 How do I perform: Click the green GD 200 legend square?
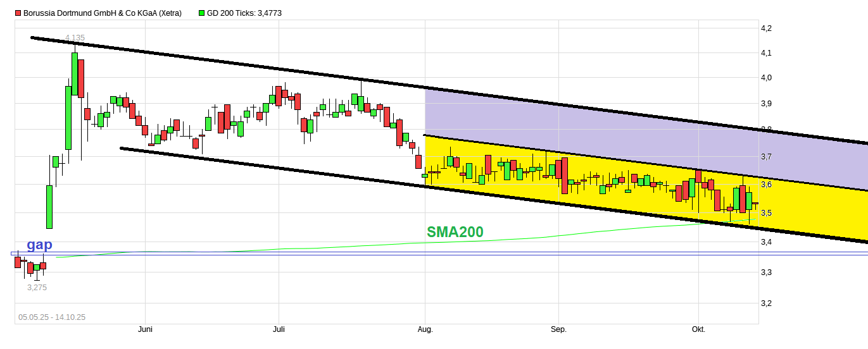pos(202,13)
